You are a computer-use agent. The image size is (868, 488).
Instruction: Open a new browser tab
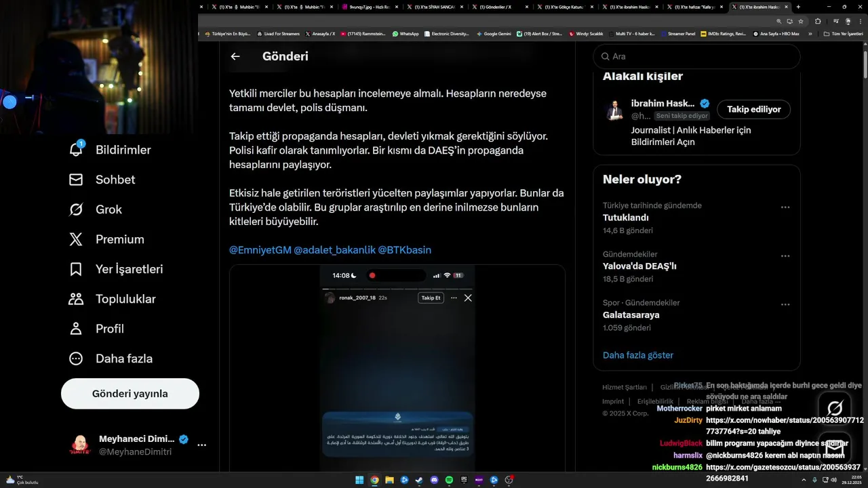click(x=798, y=7)
